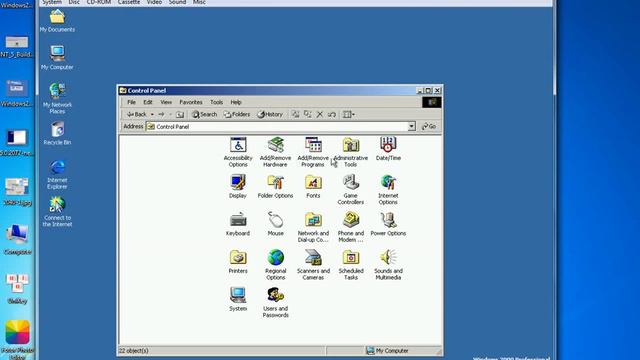Select Regional Options globe icon
640x360 pixels.
(276, 264)
